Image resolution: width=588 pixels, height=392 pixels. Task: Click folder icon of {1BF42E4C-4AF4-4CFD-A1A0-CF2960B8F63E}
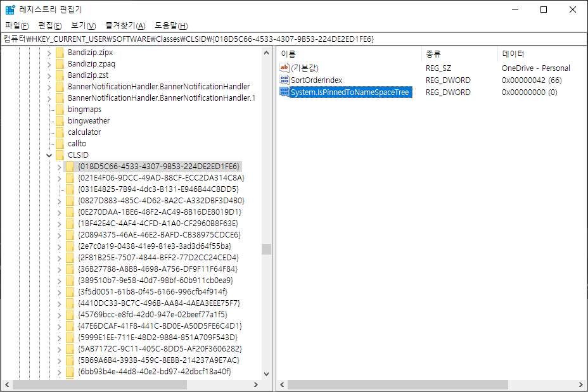tap(70, 224)
